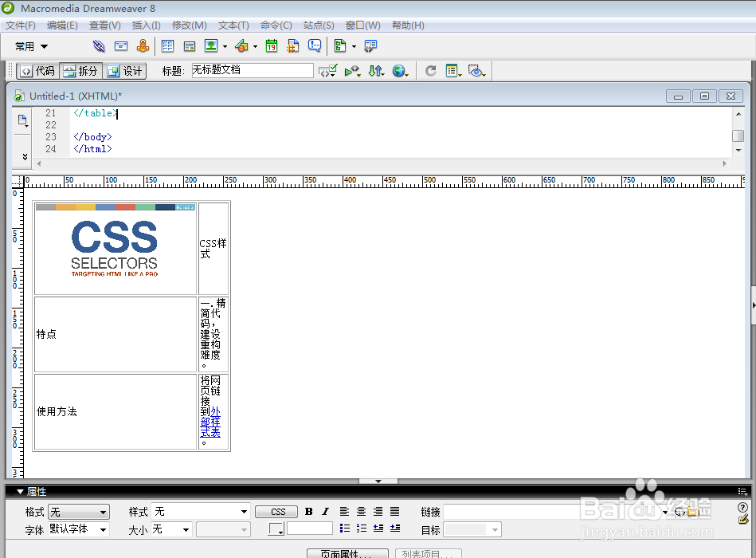The image size is (756, 558).
Task: Refresh Design View
Action: pyautogui.click(x=430, y=72)
